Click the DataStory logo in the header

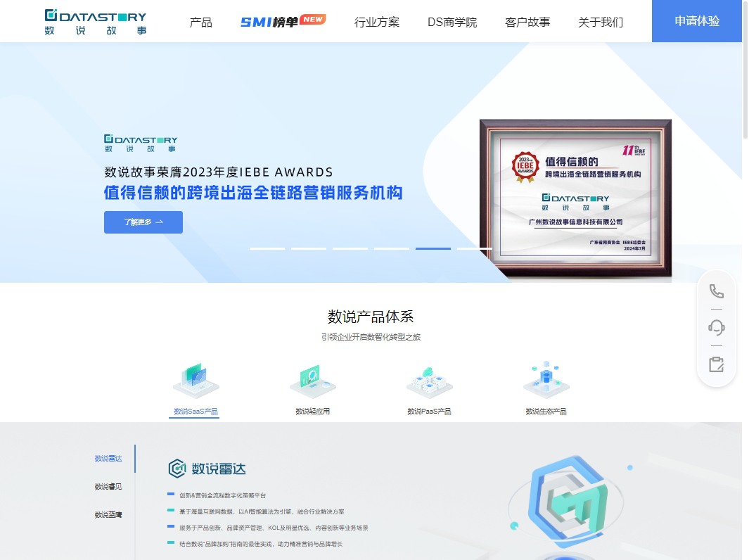pyautogui.click(x=96, y=22)
